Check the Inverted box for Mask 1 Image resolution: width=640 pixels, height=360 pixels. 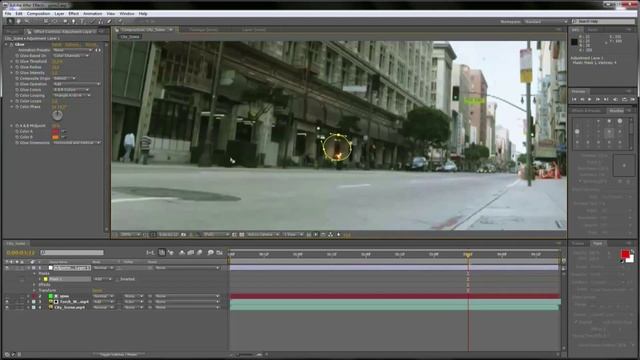pyautogui.click(x=117, y=279)
